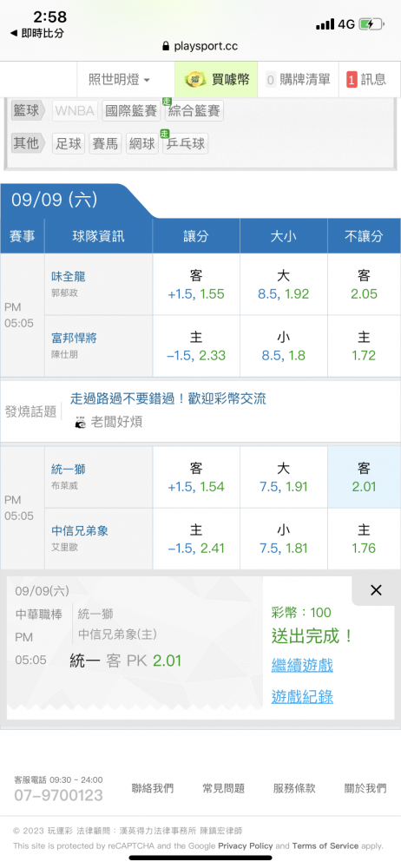Select 中信兄弟象 主 1.76 odds cell

364,539
